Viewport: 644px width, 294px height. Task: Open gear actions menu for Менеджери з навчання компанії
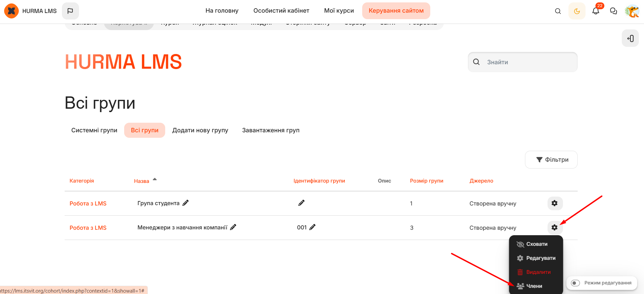coord(555,227)
